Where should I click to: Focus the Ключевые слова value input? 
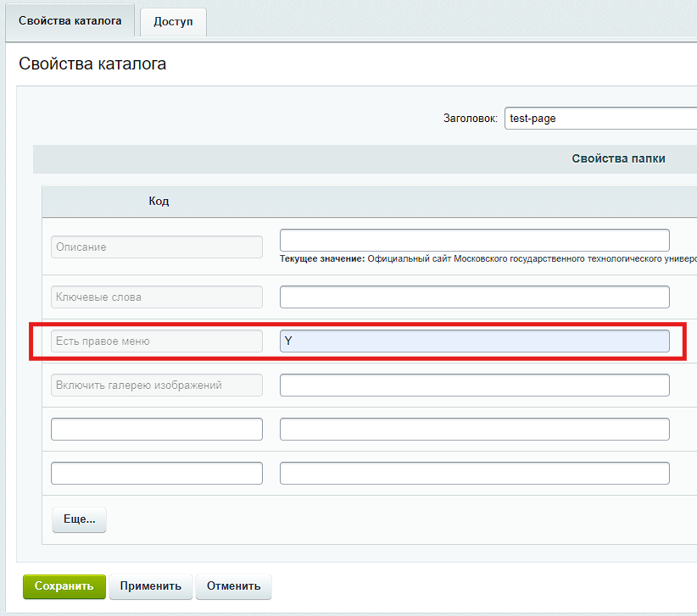click(x=474, y=297)
